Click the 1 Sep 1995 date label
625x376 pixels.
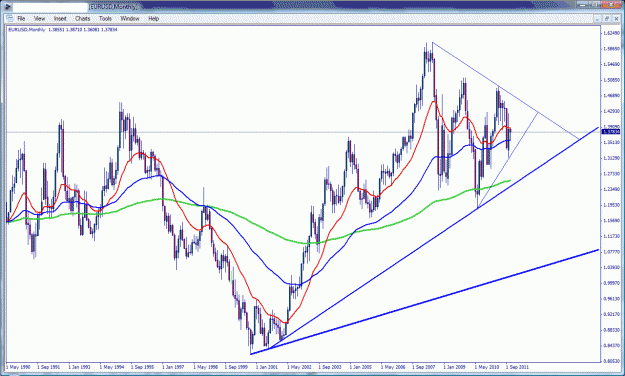143,366
